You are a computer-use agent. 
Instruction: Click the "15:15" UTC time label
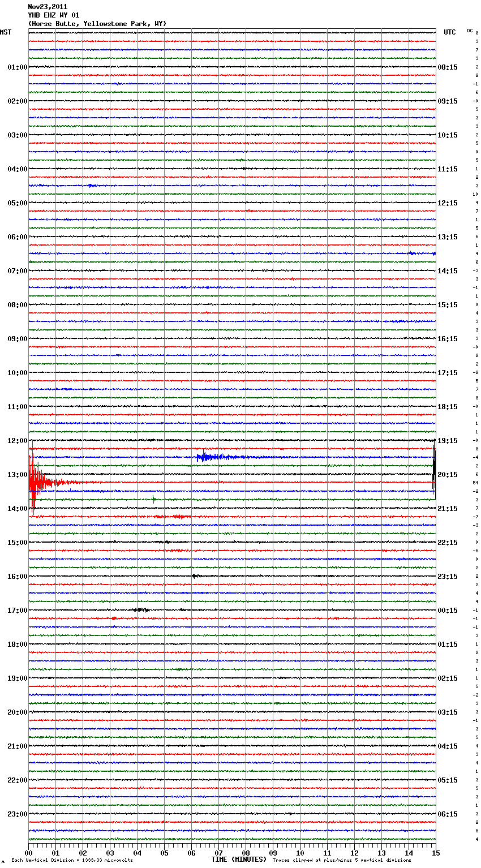point(448,305)
